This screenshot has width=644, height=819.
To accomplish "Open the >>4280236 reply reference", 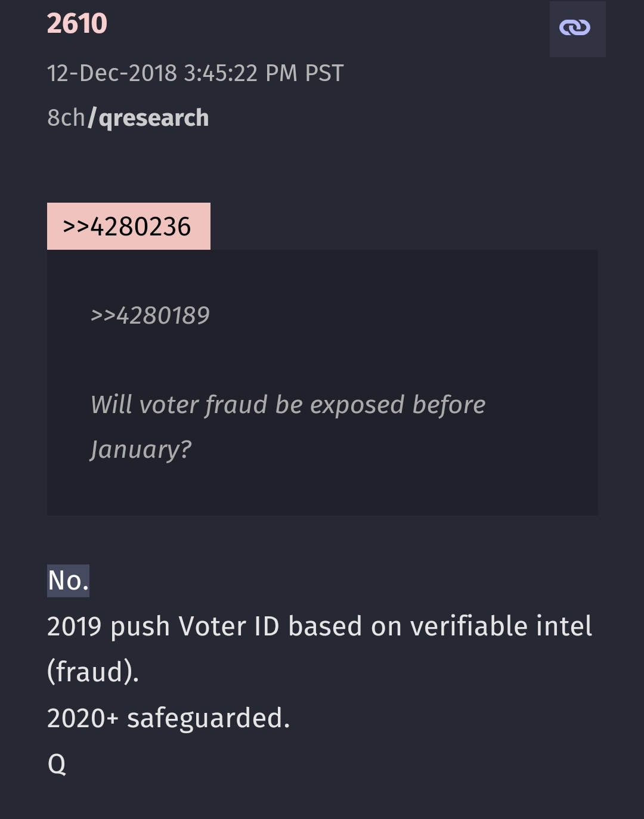I will (x=128, y=227).
